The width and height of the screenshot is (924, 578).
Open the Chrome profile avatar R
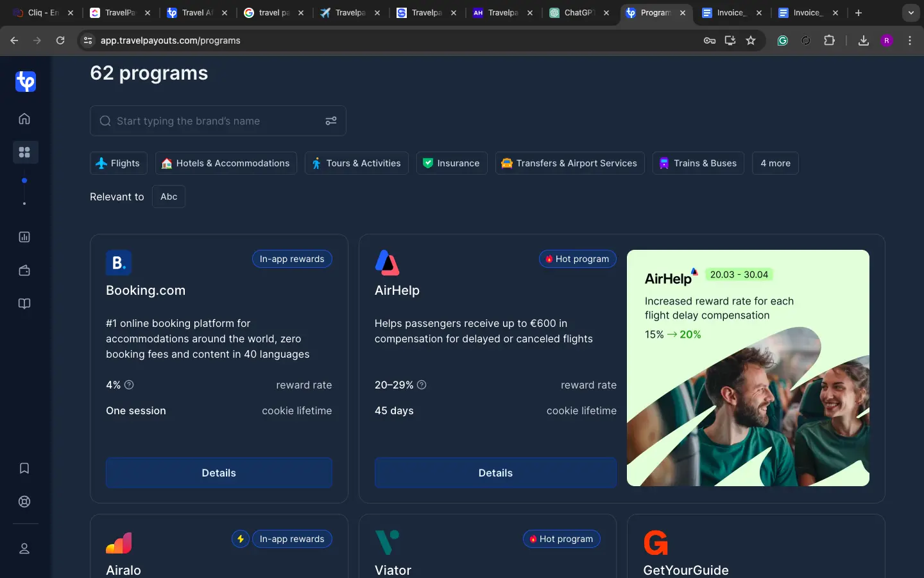(887, 40)
